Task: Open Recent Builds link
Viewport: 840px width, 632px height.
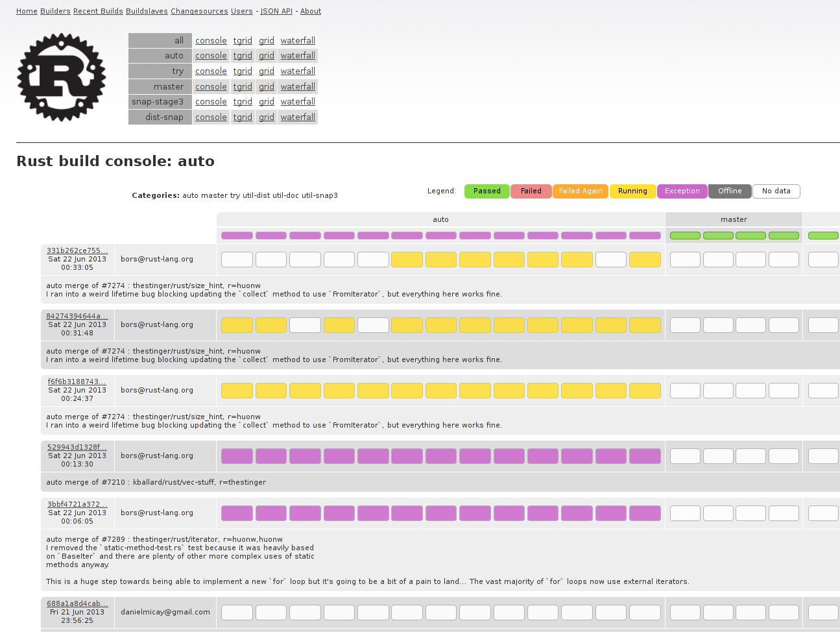Action: click(x=98, y=11)
